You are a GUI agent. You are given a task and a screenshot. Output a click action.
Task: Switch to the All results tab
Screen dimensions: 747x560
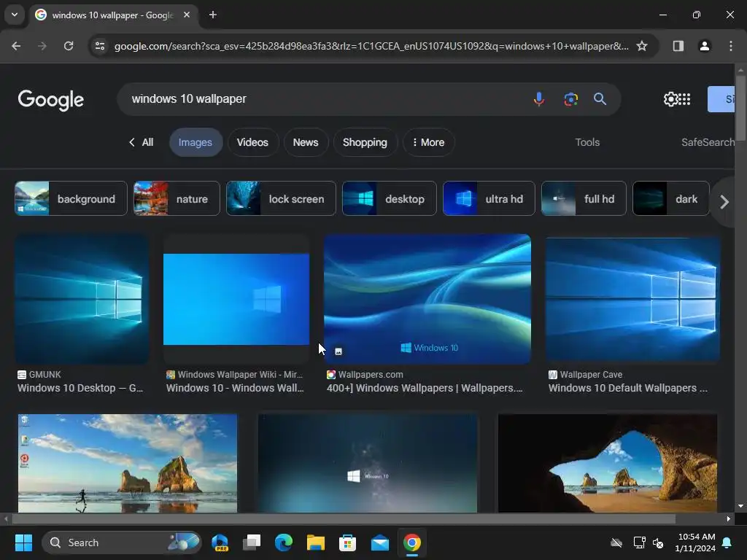(141, 142)
